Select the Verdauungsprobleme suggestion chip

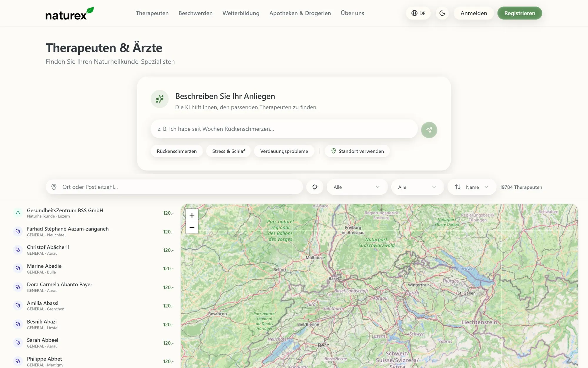284,151
